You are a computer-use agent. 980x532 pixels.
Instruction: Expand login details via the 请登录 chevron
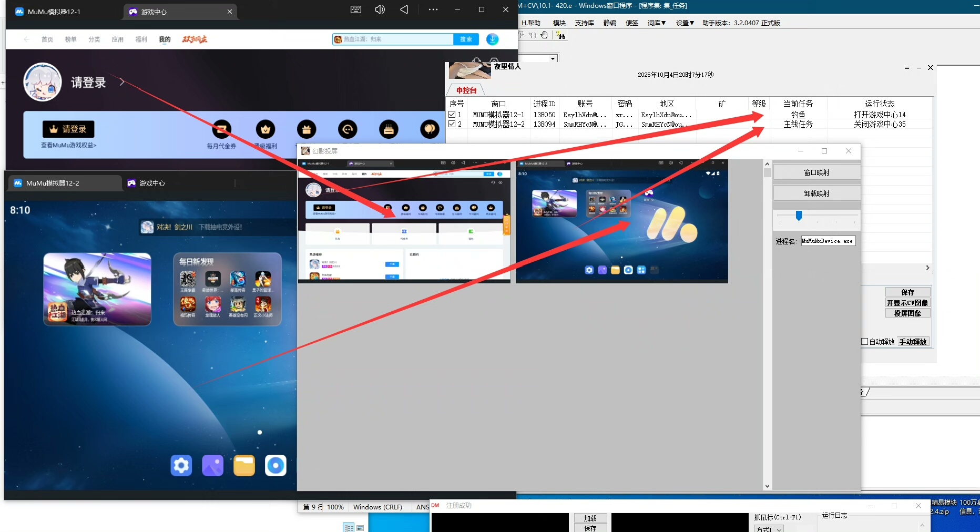[122, 82]
